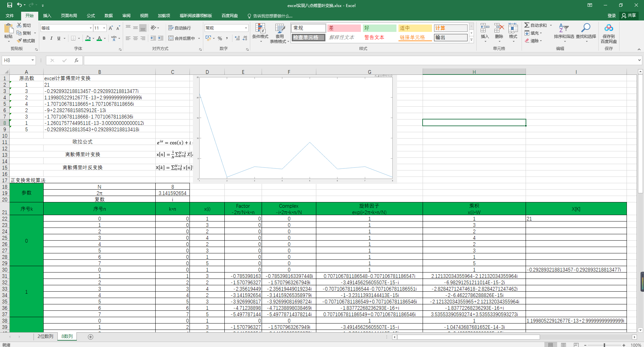The height and width of the screenshot is (347, 644).
Task: Click the zoom slider handle
Action: (604, 345)
